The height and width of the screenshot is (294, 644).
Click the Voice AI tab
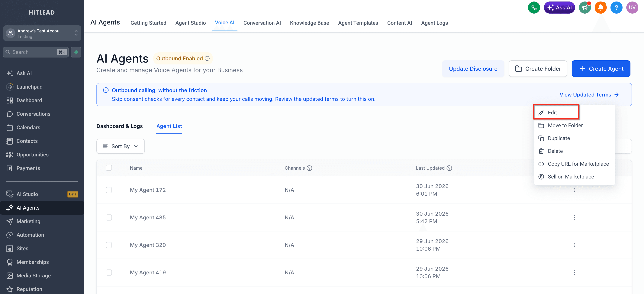click(224, 22)
